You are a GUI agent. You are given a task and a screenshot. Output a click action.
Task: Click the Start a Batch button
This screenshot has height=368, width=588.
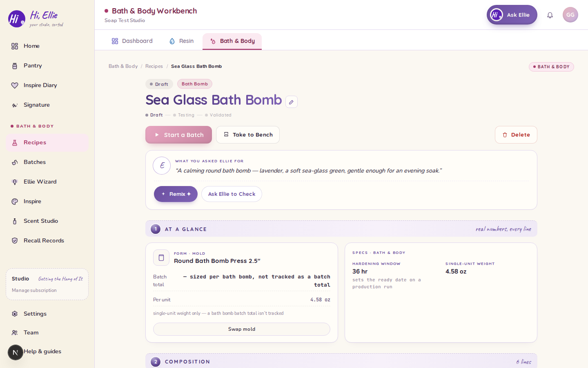point(178,135)
